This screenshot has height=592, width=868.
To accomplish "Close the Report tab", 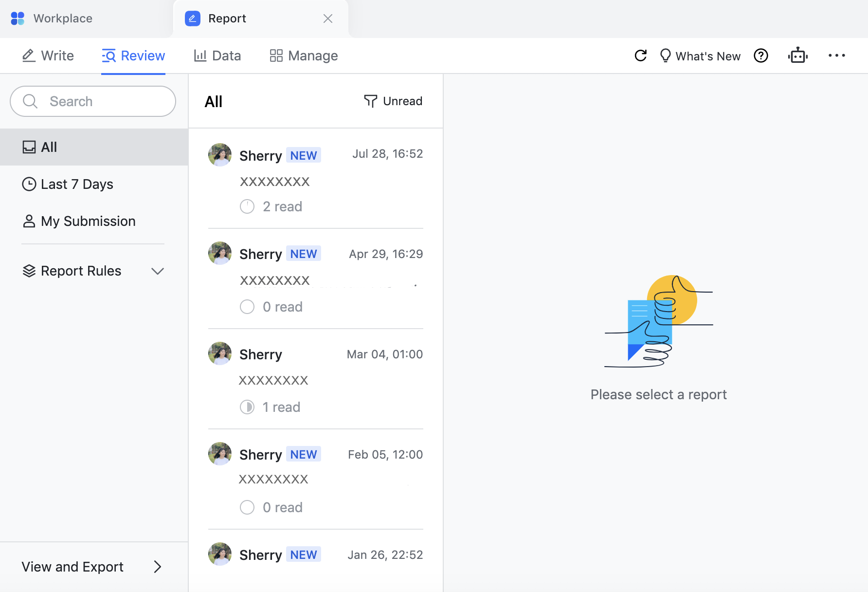I will pos(328,18).
